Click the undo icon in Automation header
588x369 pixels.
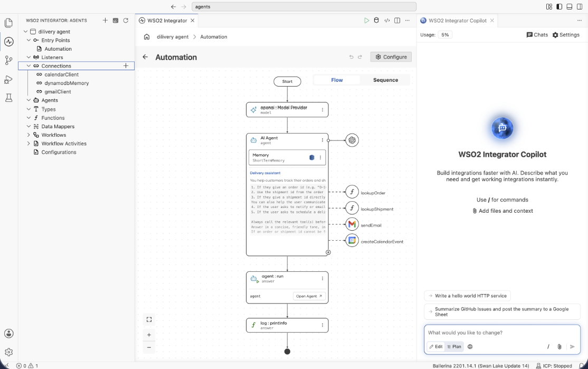tap(352, 57)
